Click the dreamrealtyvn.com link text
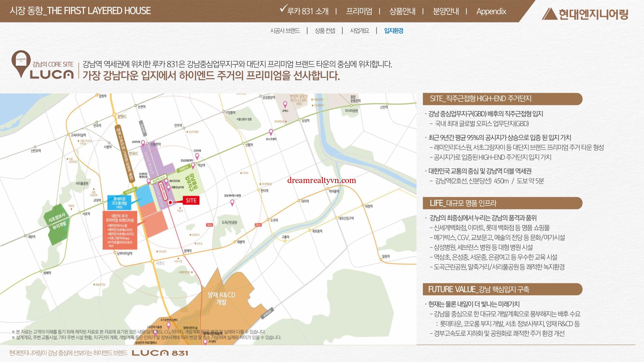Viewport: 644px width, 362px height. (x=321, y=180)
